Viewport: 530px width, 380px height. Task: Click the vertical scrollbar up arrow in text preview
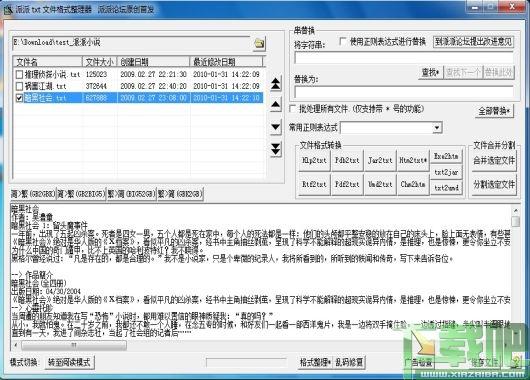tap(515, 211)
